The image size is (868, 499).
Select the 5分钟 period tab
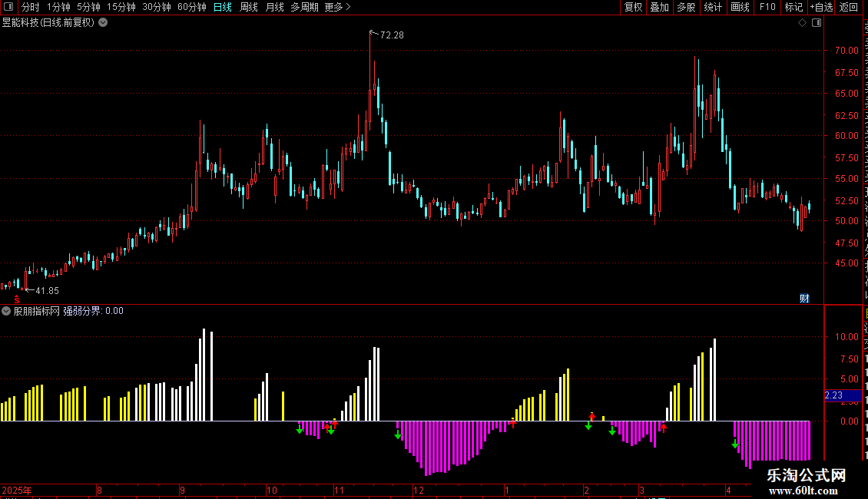coord(88,7)
